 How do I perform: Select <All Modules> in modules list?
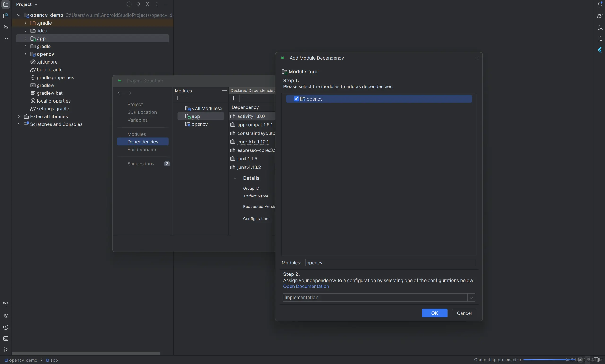[204, 108]
